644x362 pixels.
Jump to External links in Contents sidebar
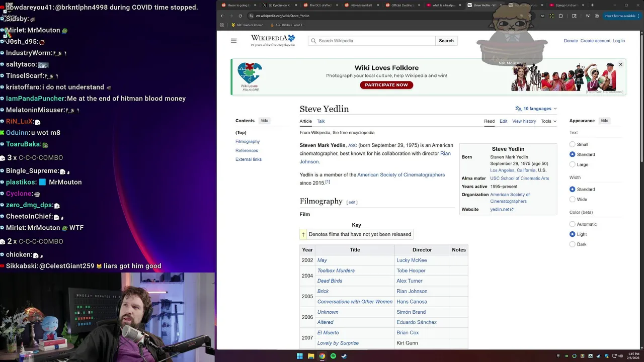click(x=249, y=159)
